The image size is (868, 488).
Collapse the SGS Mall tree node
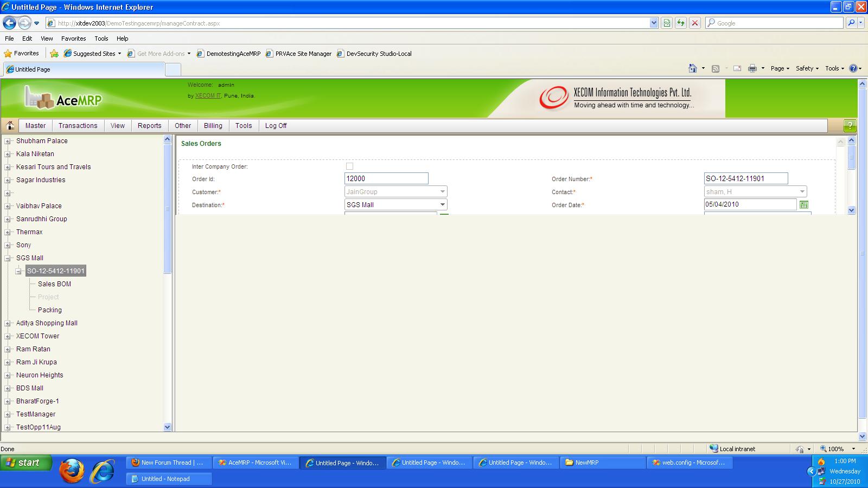coord(8,258)
